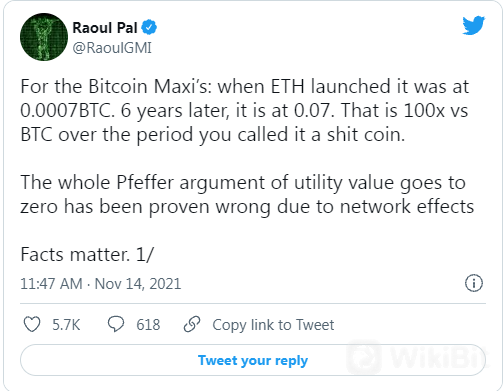Screen dimensions: 504x391
Task: View the 618 replies count
Action: tap(148, 324)
